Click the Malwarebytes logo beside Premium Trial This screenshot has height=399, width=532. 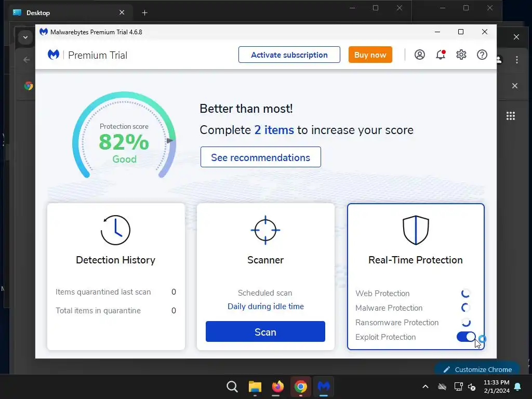[54, 55]
